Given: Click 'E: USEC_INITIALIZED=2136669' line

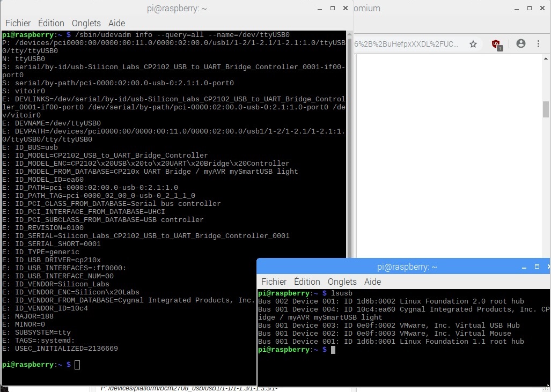Looking at the screenshot, I should (60, 349).
